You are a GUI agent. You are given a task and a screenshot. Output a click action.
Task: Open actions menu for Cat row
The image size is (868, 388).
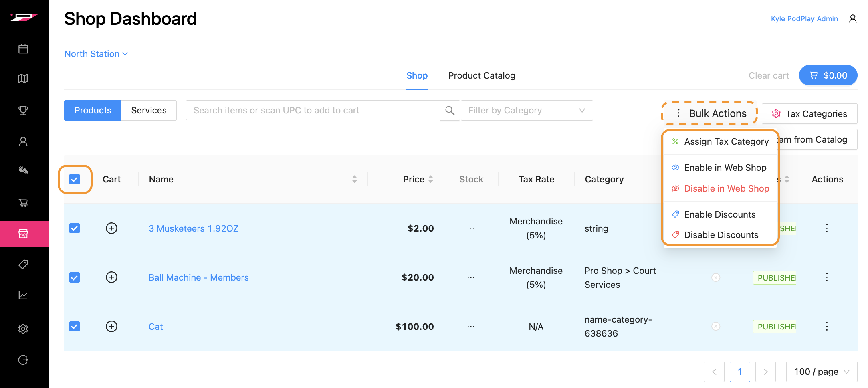[x=826, y=327]
